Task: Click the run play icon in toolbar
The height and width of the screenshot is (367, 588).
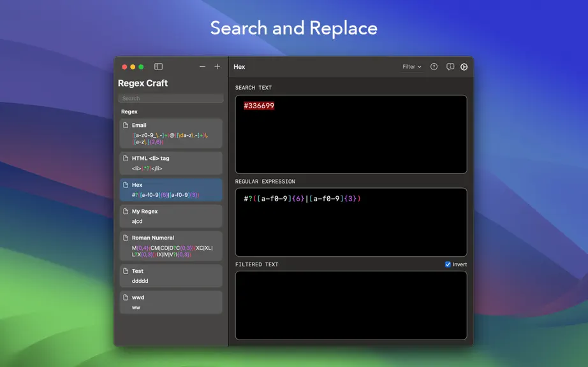Action: click(x=464, y=67)
